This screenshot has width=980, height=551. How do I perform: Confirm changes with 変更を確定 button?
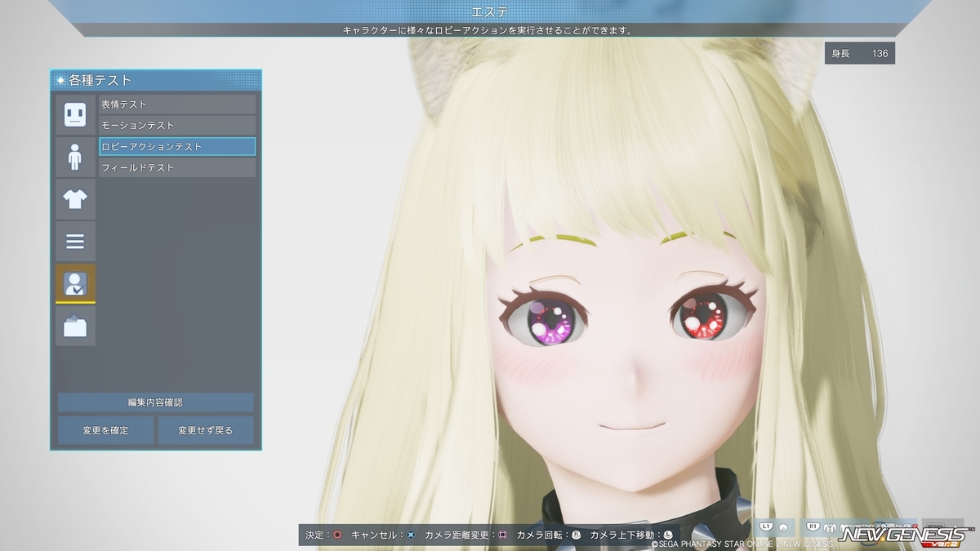click(x=105, y=430)
